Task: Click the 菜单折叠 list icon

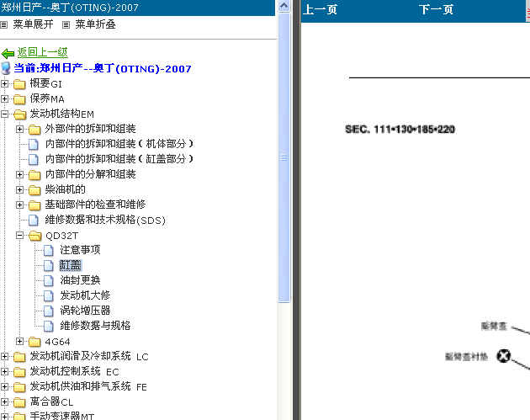Action: pos(66,24)
